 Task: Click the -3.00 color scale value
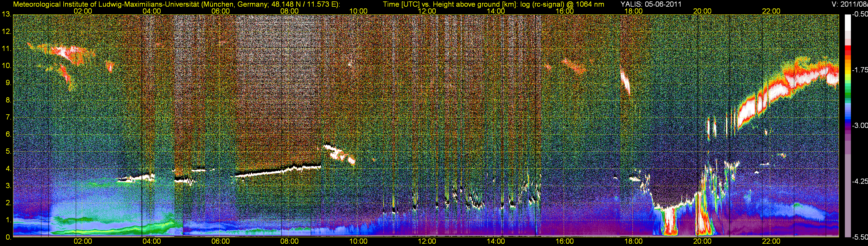tap(860, 125)
